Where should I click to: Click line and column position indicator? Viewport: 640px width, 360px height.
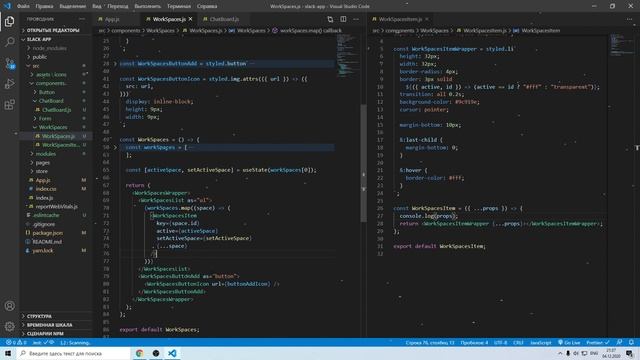click(x=430, y=342)
